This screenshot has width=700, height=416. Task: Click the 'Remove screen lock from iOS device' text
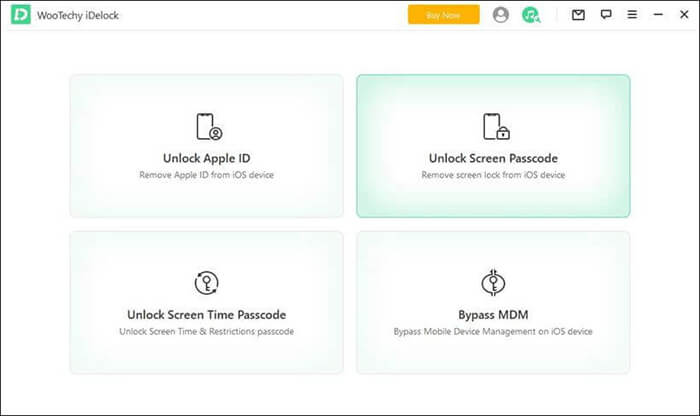coord(493,175)
